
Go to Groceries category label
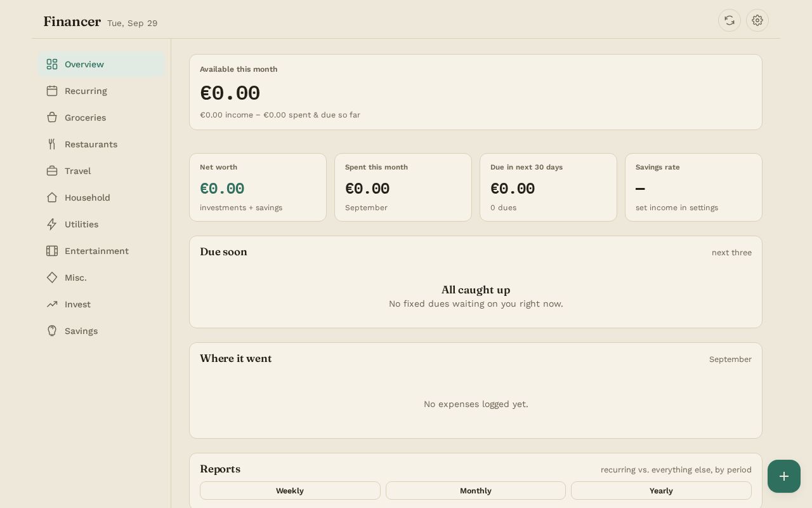click(85, 117)
